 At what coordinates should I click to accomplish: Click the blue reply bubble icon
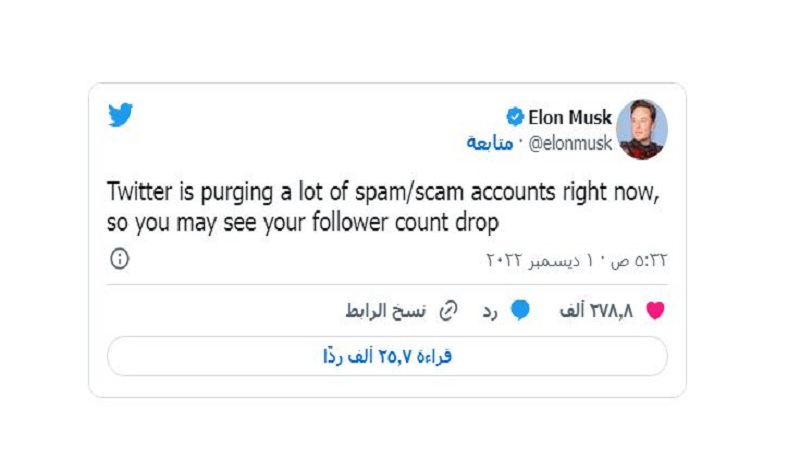[x=520, y=311]
